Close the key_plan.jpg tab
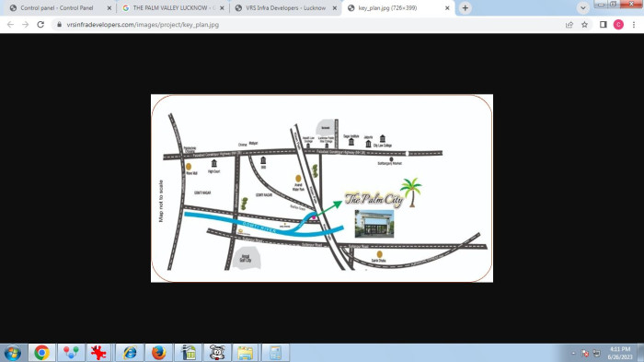The image size is (644, 362). click(x=447, y=7)
